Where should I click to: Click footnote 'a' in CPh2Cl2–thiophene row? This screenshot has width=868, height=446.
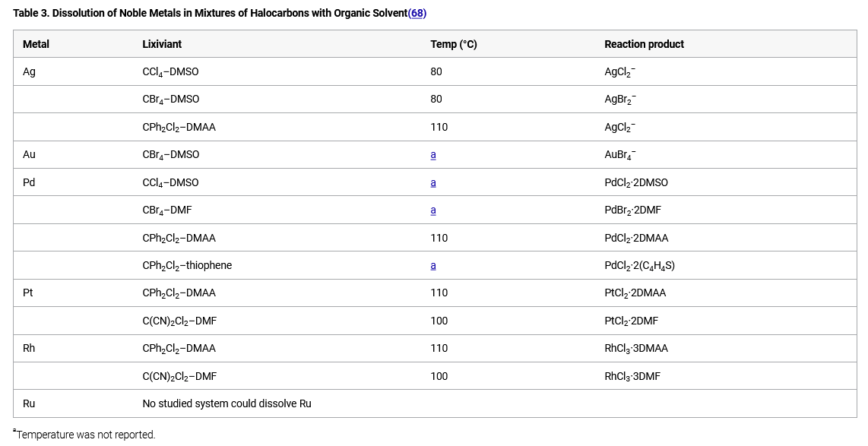point(433,265)
